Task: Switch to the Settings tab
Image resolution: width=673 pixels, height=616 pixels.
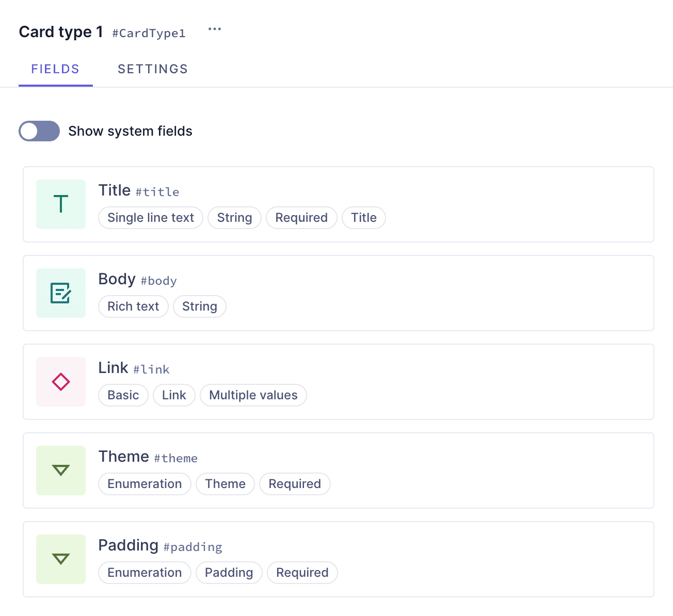Action: 153,69
